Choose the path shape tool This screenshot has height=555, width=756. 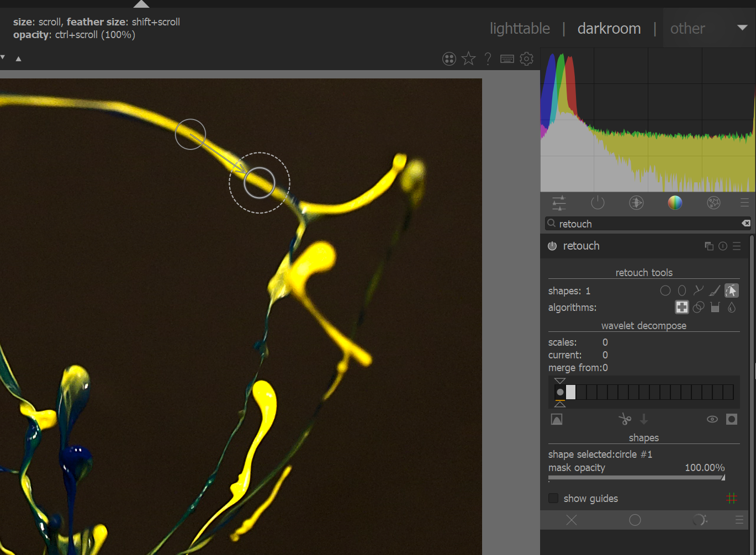click(x=699, y=290)
